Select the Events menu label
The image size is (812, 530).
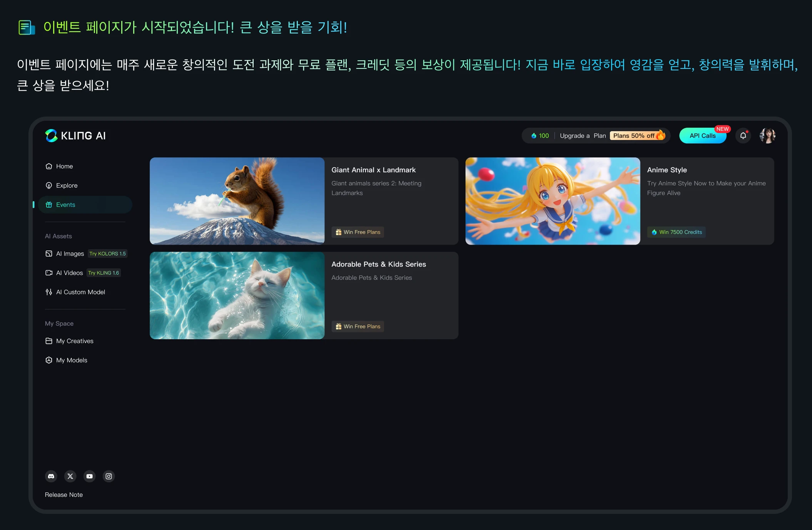pyautogui.click(x=66, y=205)
